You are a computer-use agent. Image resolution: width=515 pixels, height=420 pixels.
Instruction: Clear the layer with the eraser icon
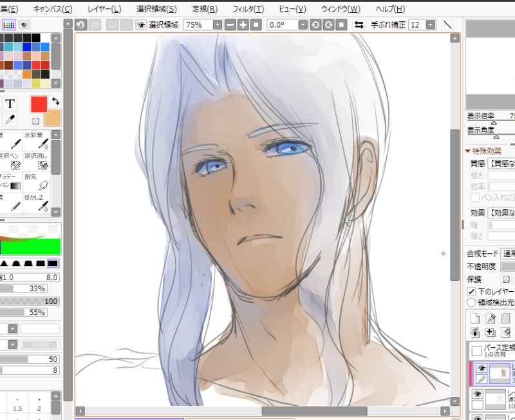tap(505, 332)
